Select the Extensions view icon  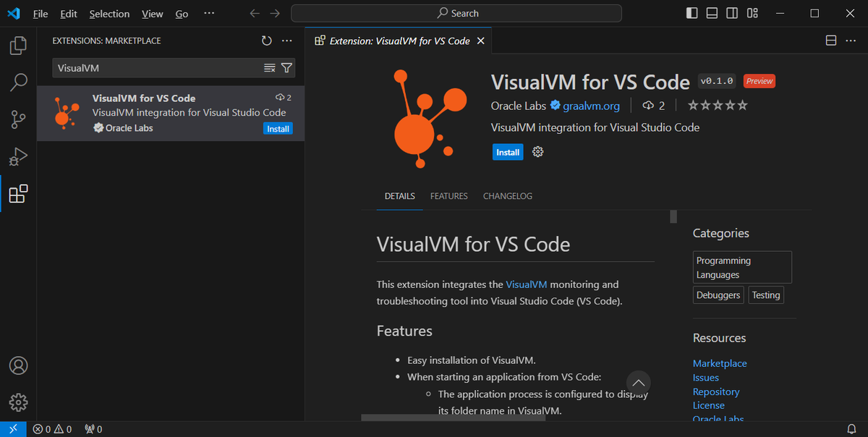pyautogui.click(x=18, y=193)
